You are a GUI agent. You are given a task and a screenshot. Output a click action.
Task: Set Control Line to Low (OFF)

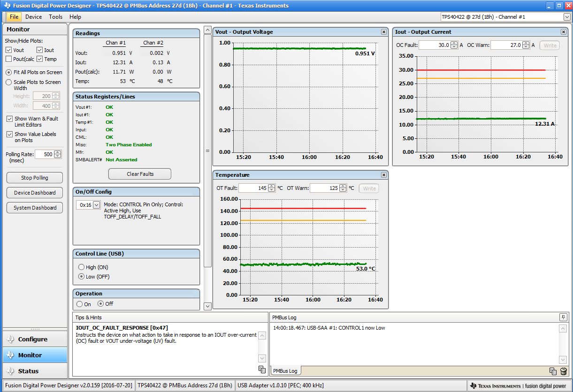(x=81, y=277)
